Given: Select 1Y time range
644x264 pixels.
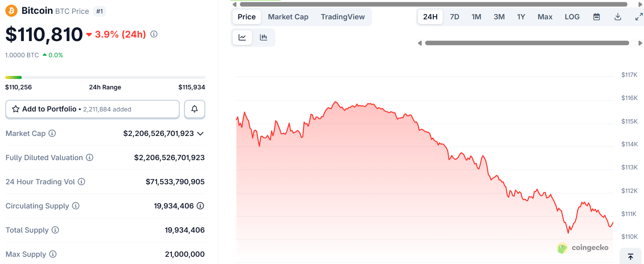Looking at the screenshot, I should (x=521, y=17).
